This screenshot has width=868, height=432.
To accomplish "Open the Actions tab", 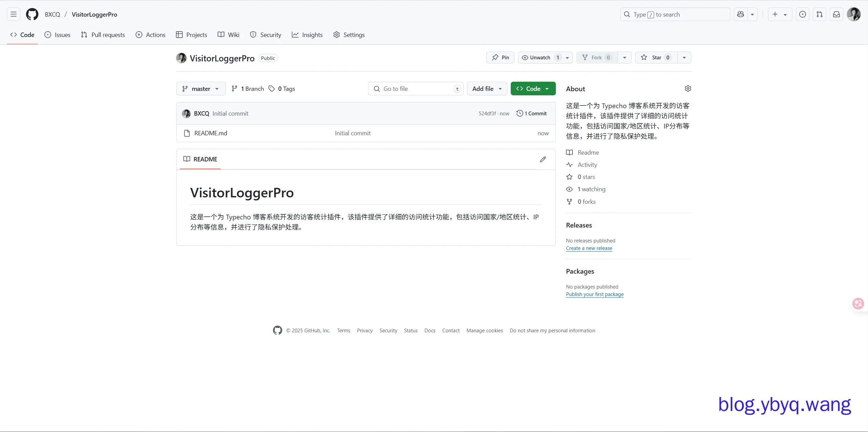I will click(x=150, y=35).
